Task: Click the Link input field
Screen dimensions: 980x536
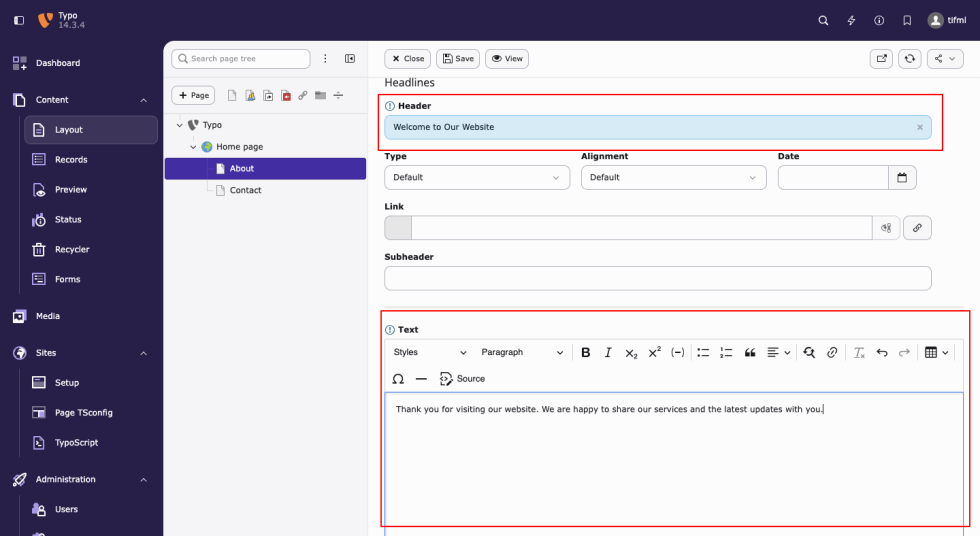Action: click(641, 228)
